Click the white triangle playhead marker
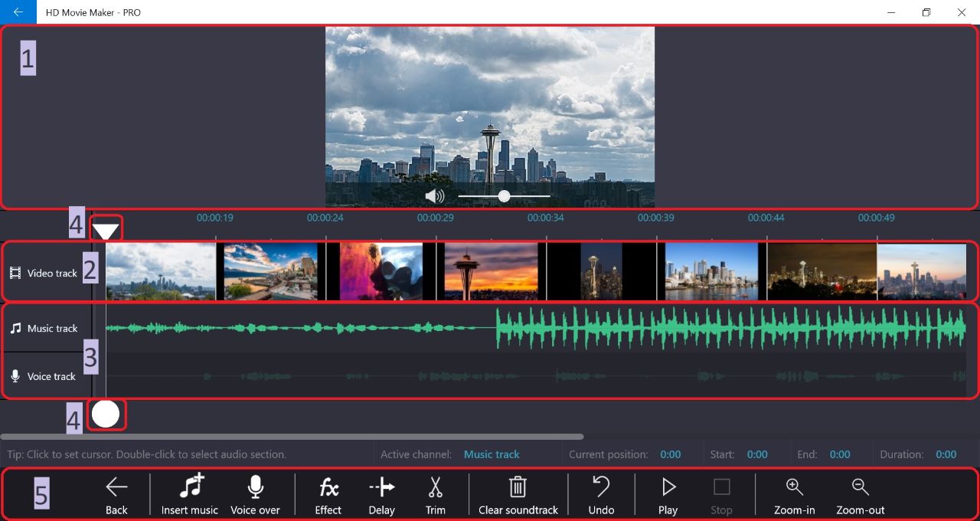Image resolution: width=980 pixels, height=521 pixels. [106, 230]
